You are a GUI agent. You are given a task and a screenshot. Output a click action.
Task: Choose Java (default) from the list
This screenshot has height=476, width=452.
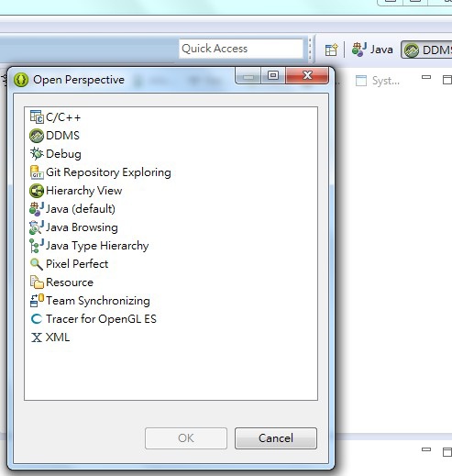81,209
